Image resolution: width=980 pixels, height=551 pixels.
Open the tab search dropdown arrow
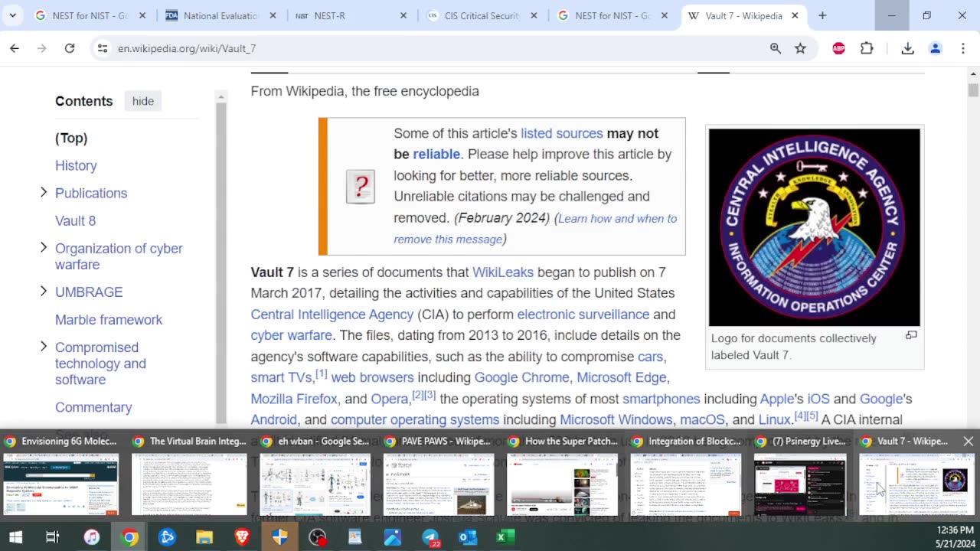click(12, 15)
